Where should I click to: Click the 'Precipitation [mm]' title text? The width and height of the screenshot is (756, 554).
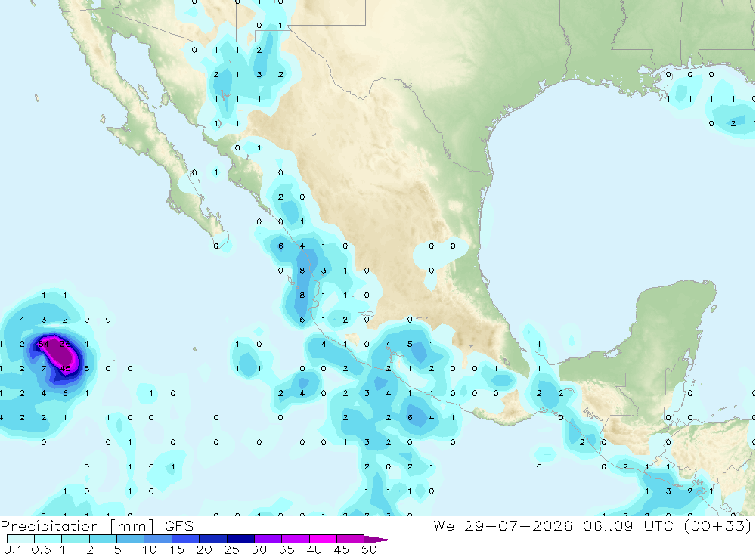pyautogui.click(x=77, y=526)
